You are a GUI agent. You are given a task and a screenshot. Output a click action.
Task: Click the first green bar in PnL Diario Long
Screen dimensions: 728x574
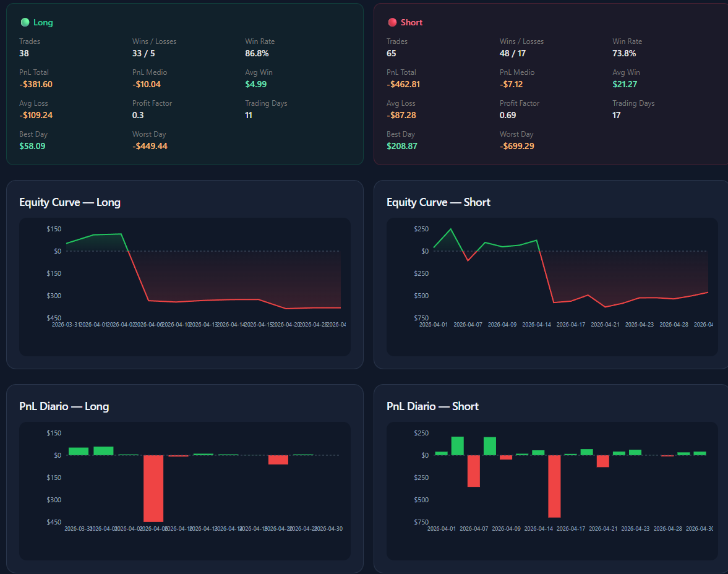(x=79, y=452)
